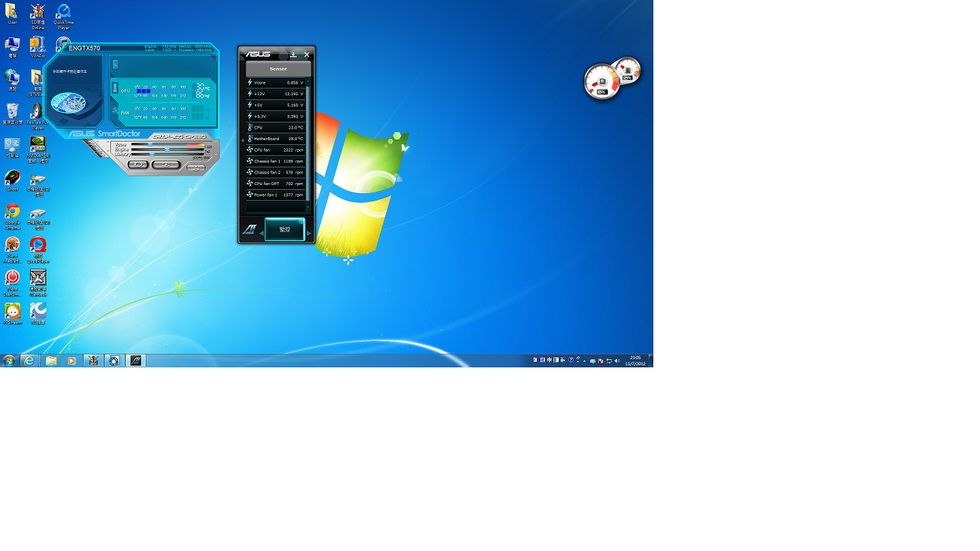Click the GPU thermometer icon in SmartDoctor
The width and height of the screenshot is (980, 551).
[115, 88]
